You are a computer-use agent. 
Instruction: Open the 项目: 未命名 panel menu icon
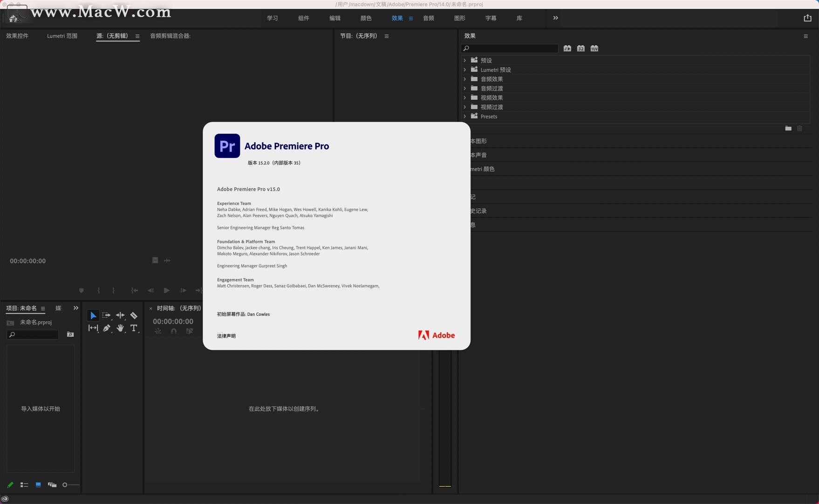click(43, 309)
